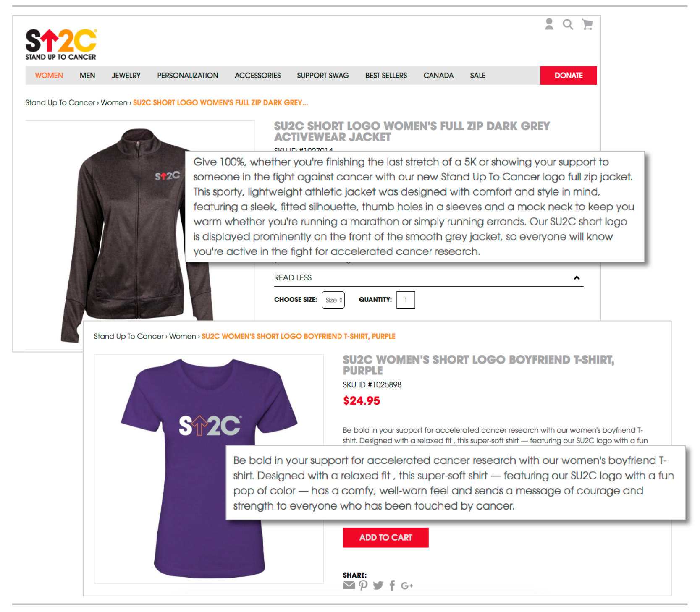Click the purple T-shirt product image
700x612 pixels.
209,469
